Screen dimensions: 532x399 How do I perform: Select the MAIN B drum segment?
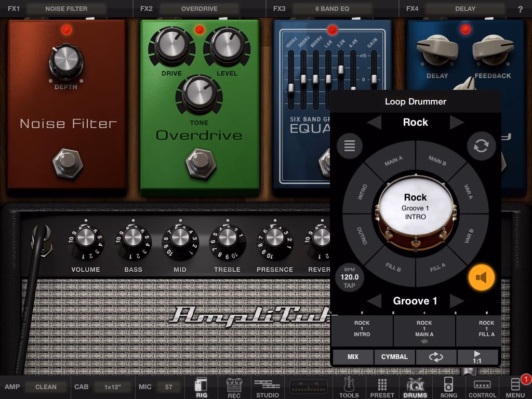click(x=437, y=161)
